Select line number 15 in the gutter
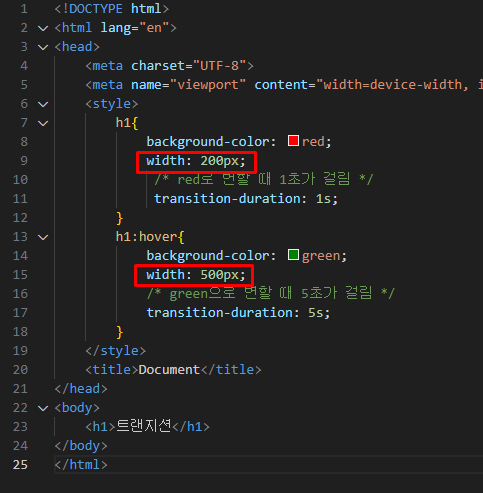The width and height of the screenshot is (483, 493). click(20, 275)
